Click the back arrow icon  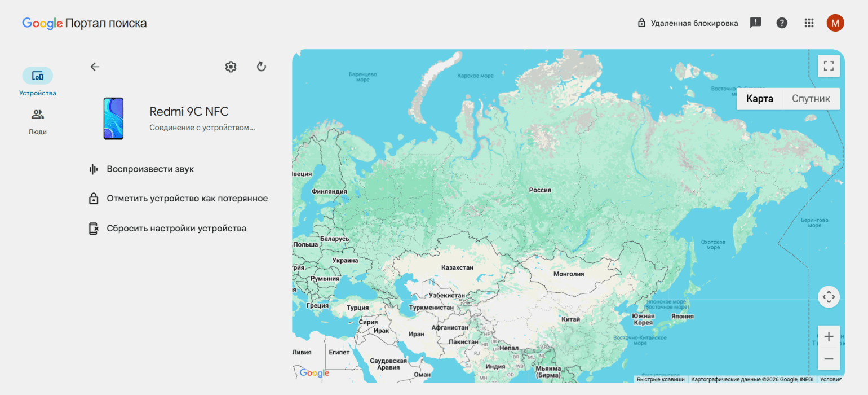(95, 67)
